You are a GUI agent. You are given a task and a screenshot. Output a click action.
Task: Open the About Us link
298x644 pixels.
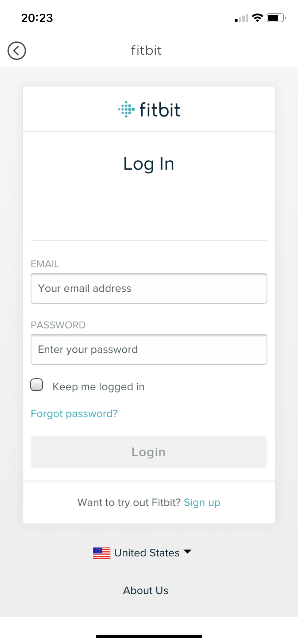(x=146, y=590)
